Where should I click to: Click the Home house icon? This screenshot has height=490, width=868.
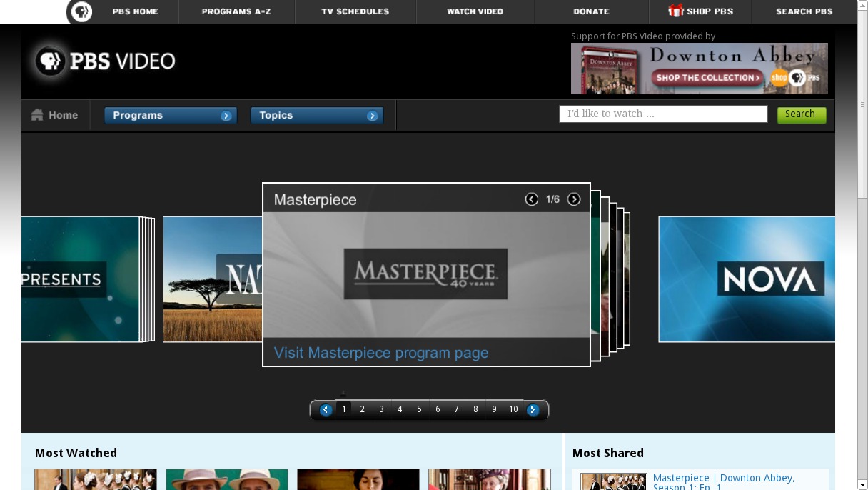(37, 115)
